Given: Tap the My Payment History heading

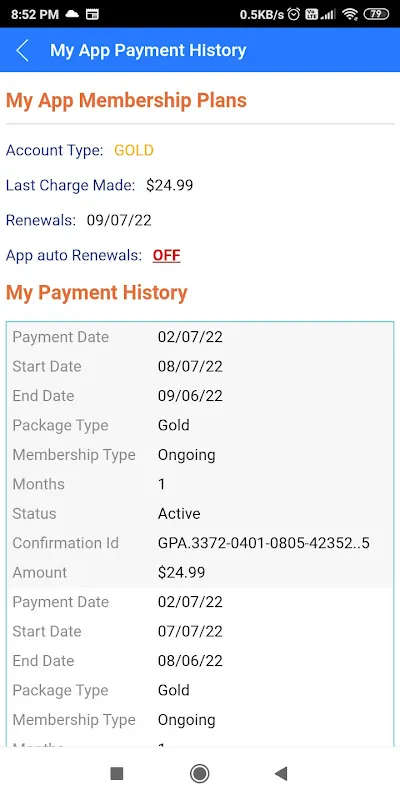Looking at the screenshot, I should click(97, 293).
